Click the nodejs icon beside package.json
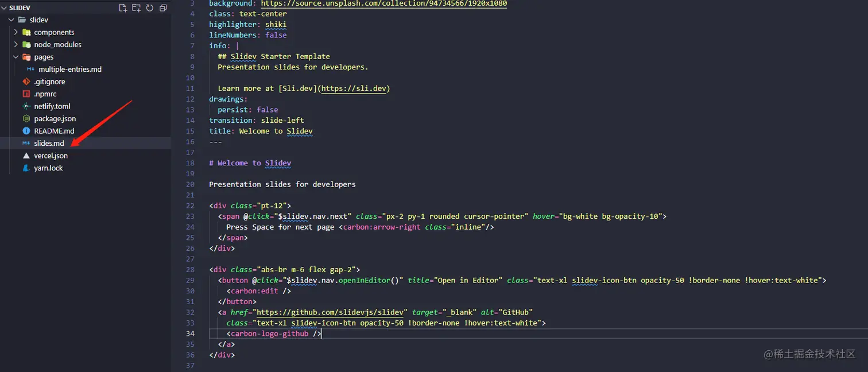 pyautogui.click(x=26, y=119)
